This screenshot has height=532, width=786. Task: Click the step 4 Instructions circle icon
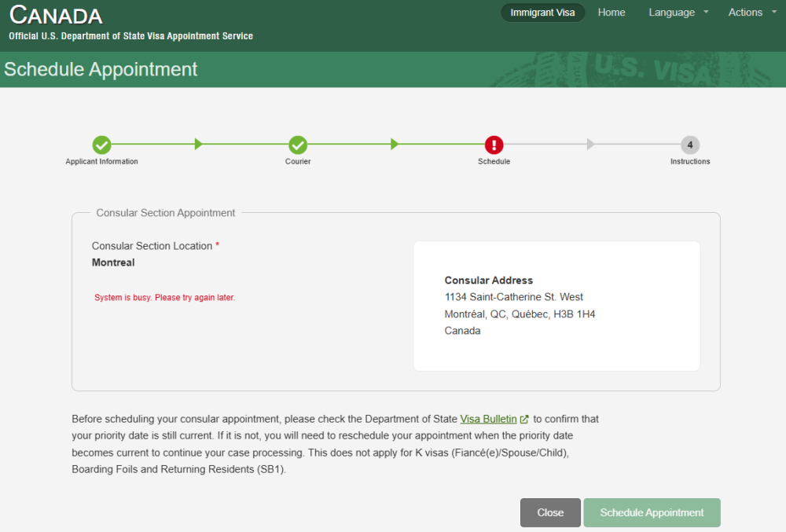point(690,145)
